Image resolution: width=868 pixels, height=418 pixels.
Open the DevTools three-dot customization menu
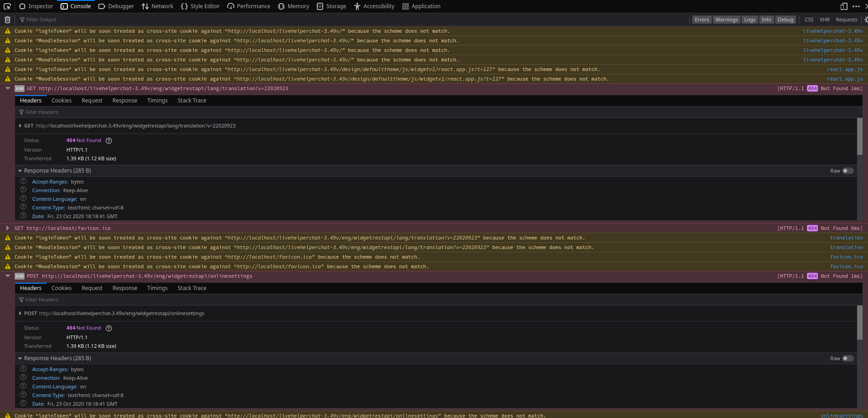(x=855, y=6)
